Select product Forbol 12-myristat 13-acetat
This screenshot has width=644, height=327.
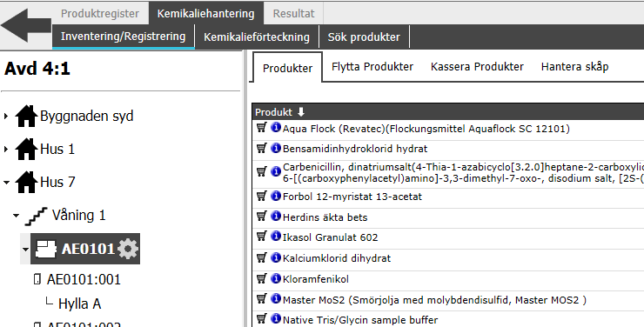[x=352, y=197]
